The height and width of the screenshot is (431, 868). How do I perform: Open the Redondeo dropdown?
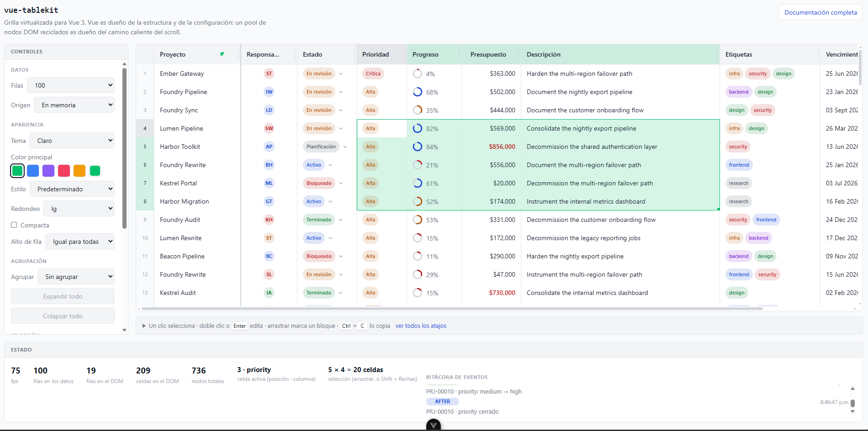click(79, 209)
